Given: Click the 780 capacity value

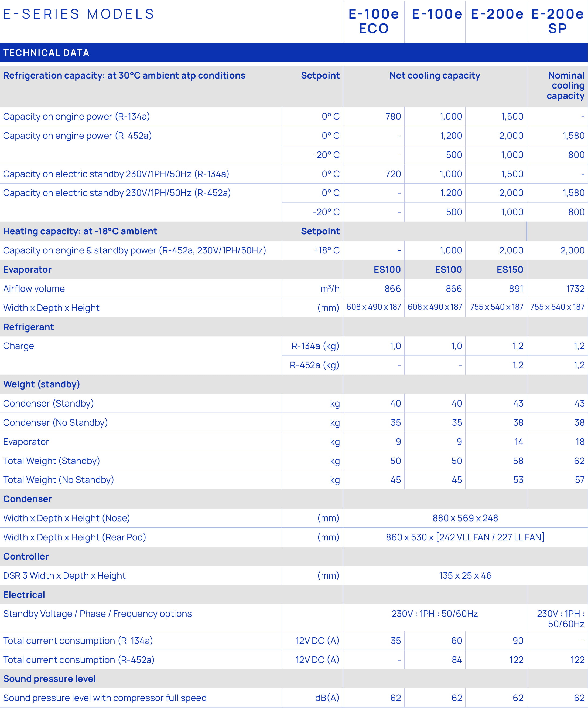Looking at the screenshot, I should tap(393, 116).
